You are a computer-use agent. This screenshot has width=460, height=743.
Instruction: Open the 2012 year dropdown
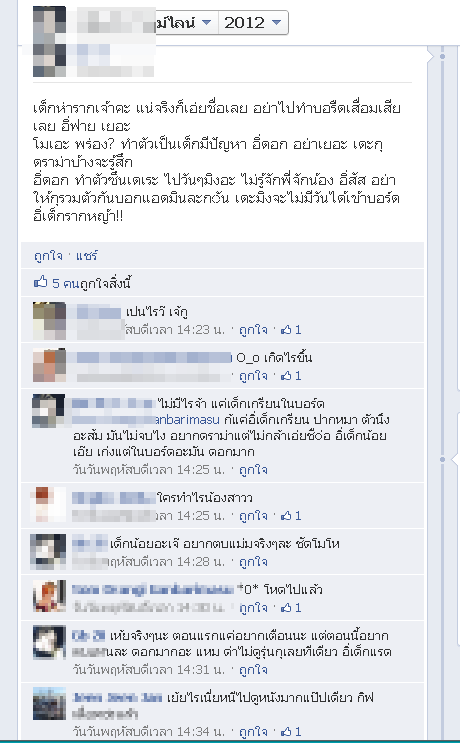pyautogui.click(x=253, y=22)
